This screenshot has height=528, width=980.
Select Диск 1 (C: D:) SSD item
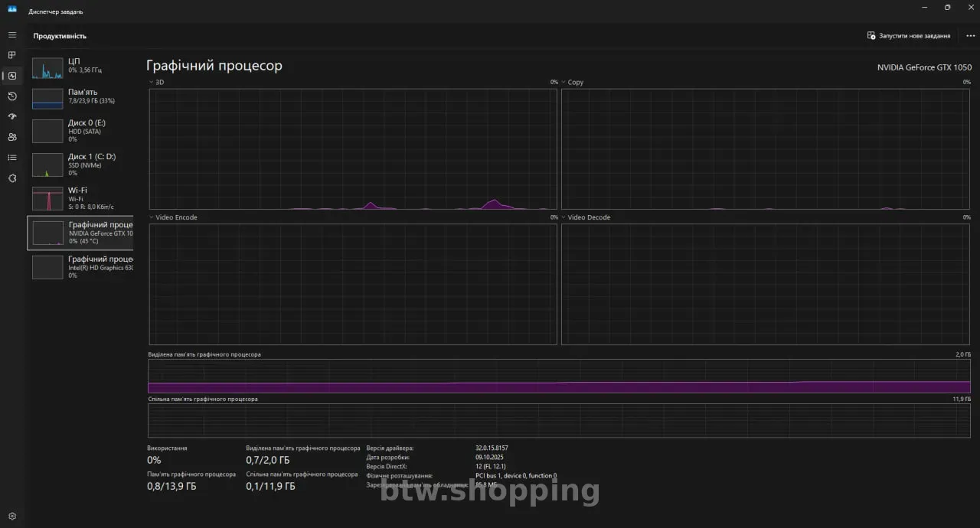(x=80, y=165)
